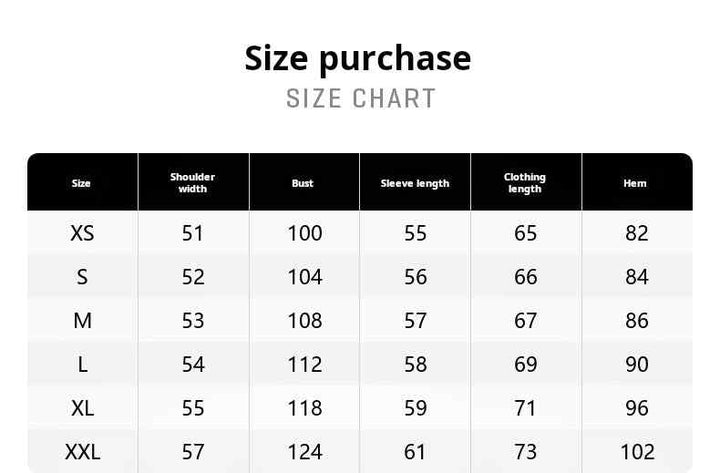Select the XXL size row label
720x473 pixels.
pyautogui.click(x=82, y=452)
